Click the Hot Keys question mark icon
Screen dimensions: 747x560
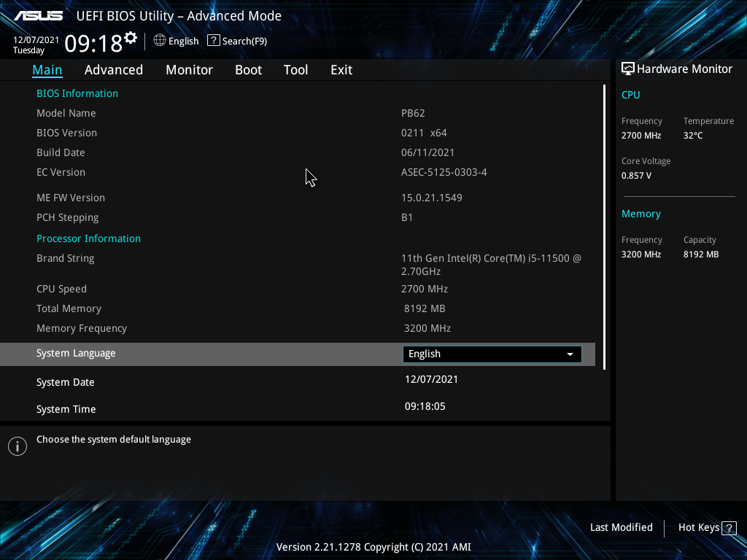729,528
